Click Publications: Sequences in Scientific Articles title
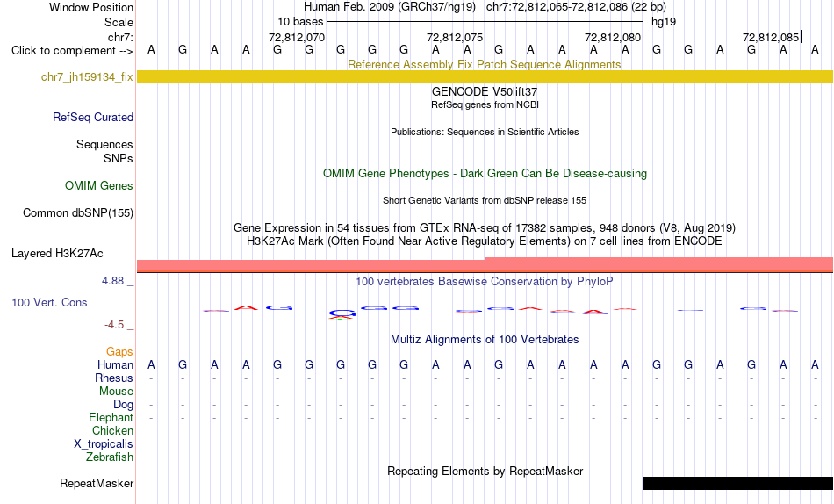834x504 pixels. (x=485, y=132)
